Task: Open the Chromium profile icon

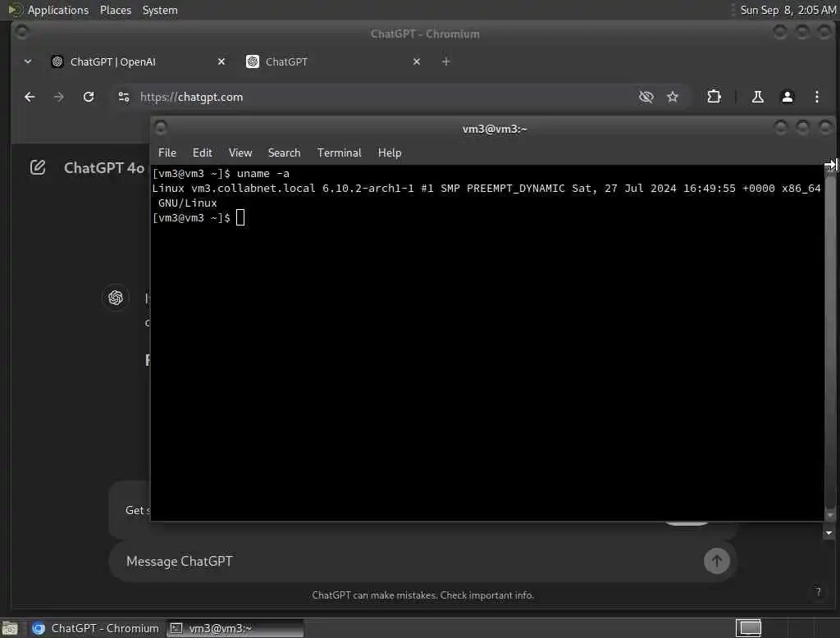Action: 787,97
